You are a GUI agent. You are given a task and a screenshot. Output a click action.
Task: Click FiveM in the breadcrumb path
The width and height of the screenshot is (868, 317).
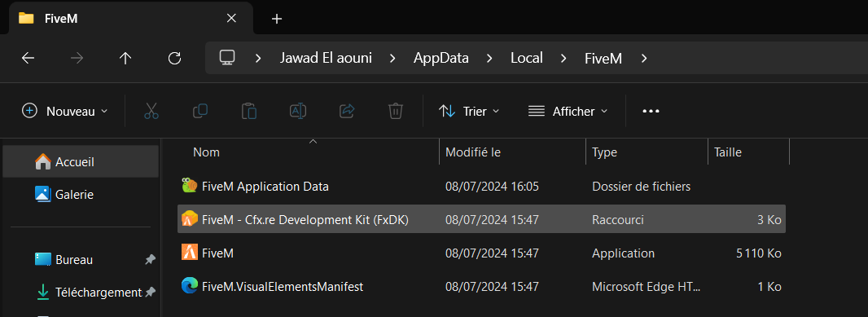[x=603, y=58]
